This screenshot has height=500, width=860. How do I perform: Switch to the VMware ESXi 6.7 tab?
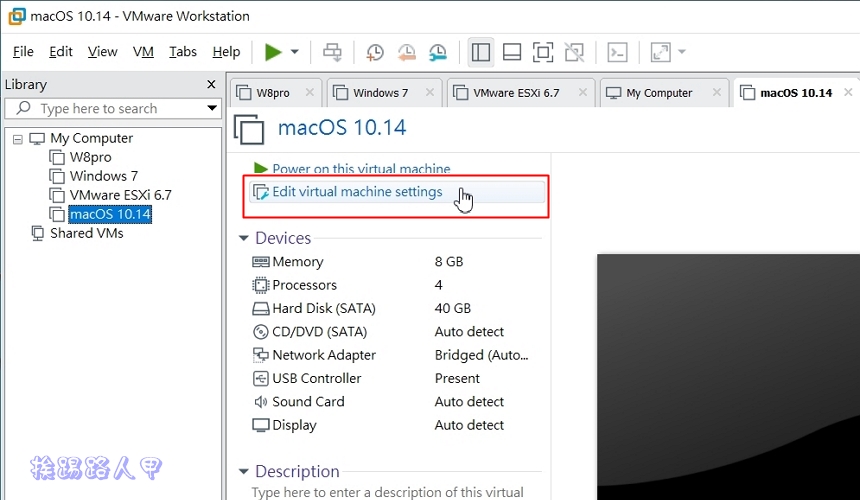click(516, 93)
